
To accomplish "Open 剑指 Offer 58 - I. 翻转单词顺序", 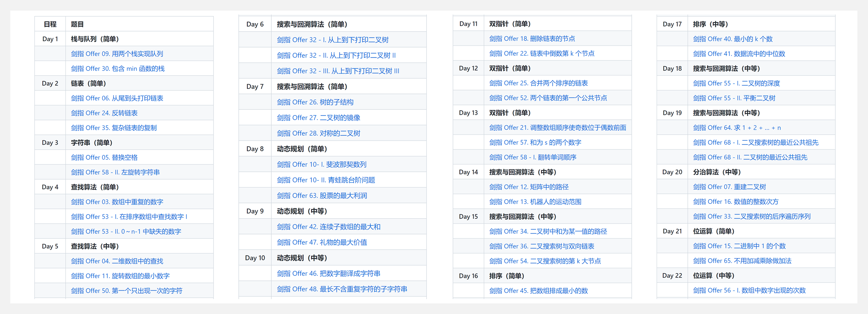I will 533,157.
